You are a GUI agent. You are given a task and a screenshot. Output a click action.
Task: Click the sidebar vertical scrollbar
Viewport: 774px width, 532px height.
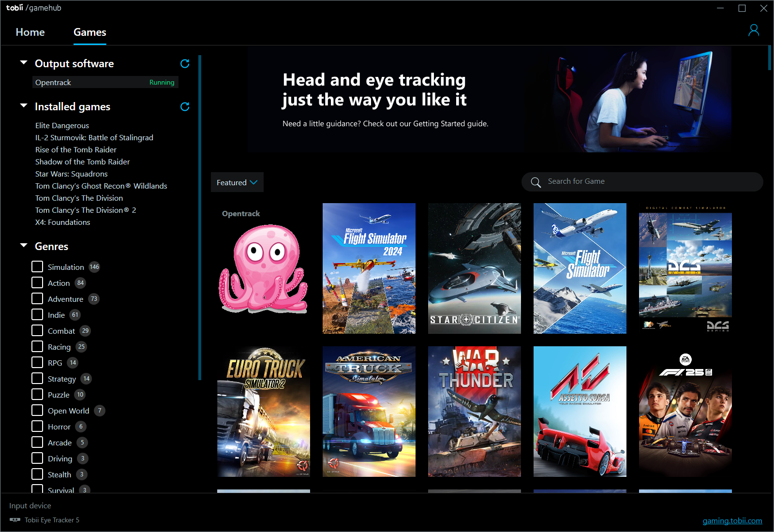[x=200, y=218]
